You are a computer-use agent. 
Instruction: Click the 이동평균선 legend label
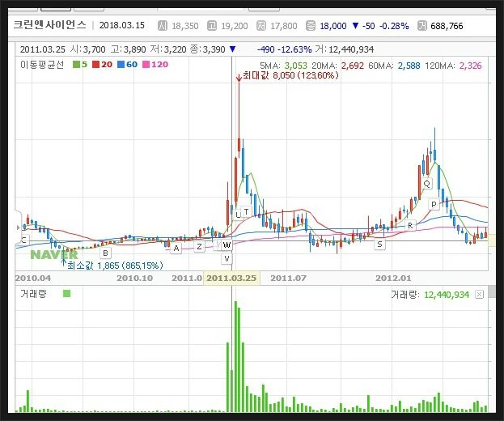[42, 64]
